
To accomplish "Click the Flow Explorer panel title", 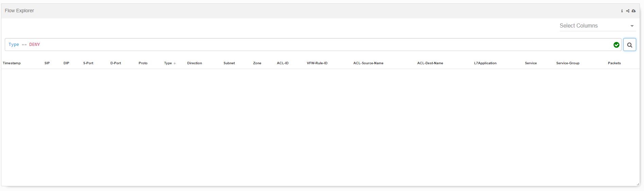I will pos(19,11).
